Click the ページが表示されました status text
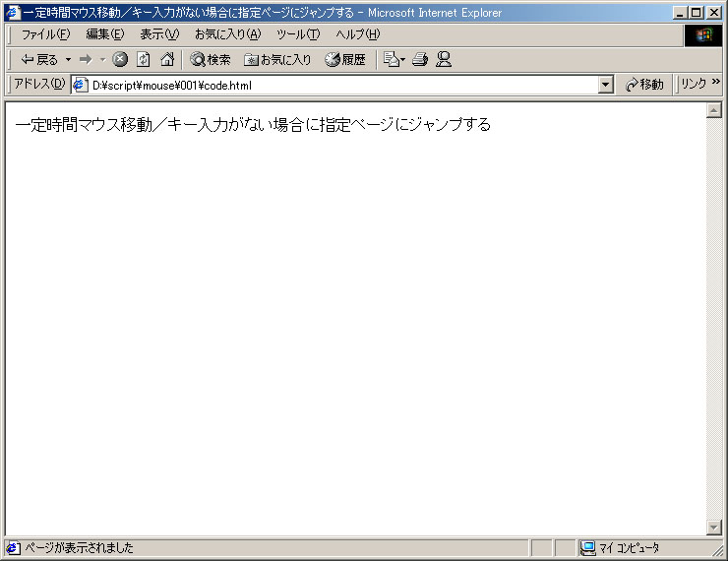 [x=79, y=548]
